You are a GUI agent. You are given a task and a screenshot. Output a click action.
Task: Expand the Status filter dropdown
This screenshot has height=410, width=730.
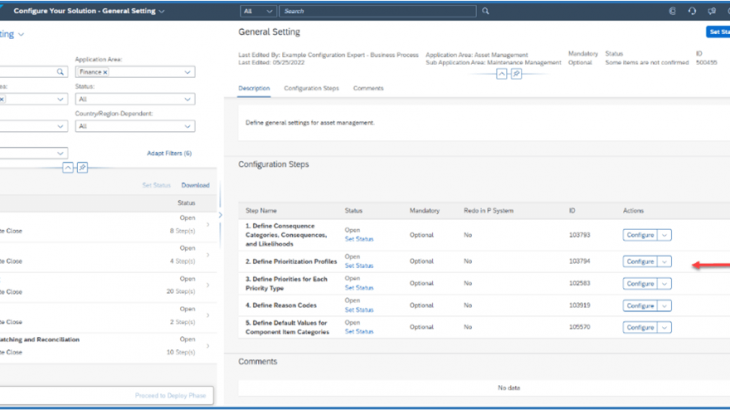pyautogui.click(x=187, y=99)
